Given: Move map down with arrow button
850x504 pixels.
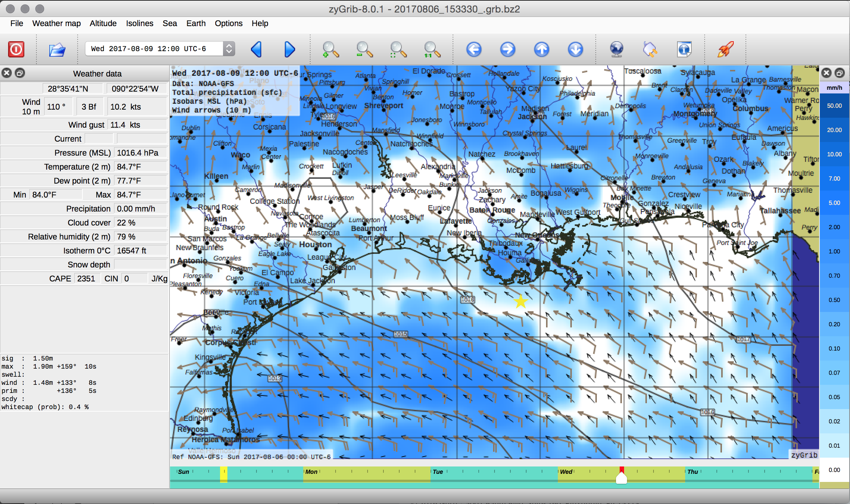Looking at the screenshot, I should tap(575, 49).
